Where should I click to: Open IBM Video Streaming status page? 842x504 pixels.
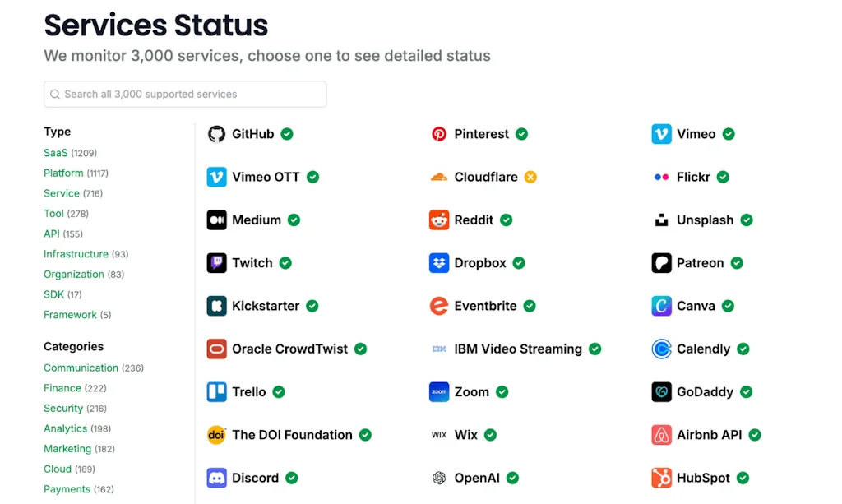click(x=517, y=349)
